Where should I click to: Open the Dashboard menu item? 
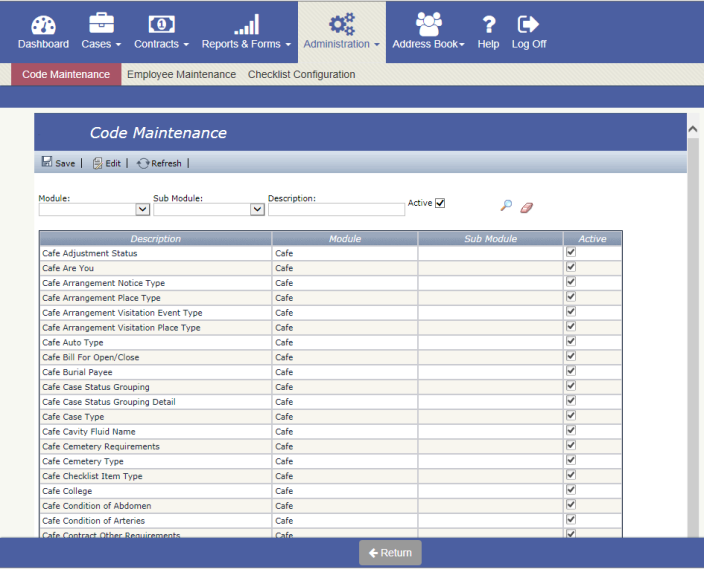point(43,44)
